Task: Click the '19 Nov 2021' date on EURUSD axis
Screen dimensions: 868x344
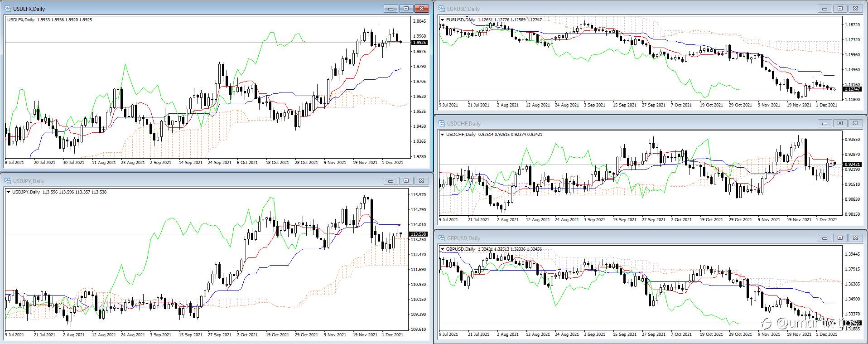Action: coord(799,105)
